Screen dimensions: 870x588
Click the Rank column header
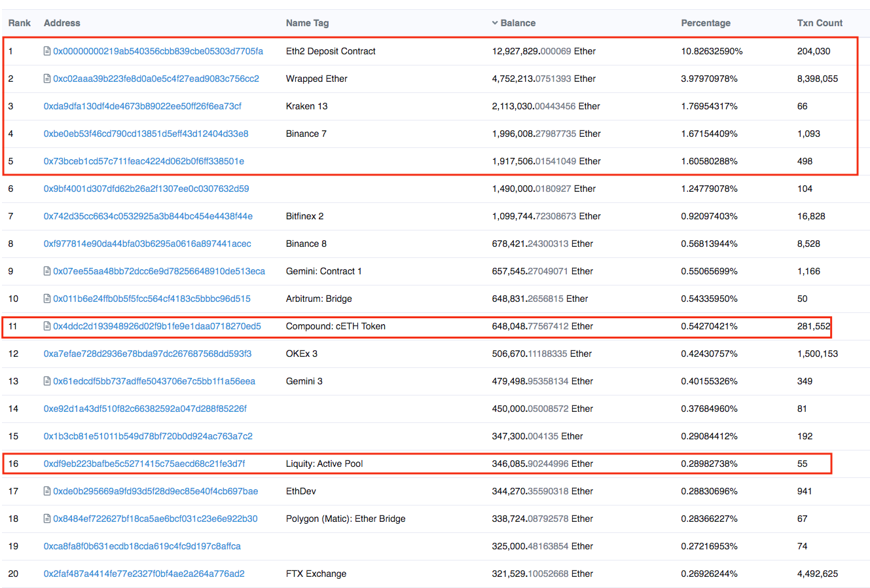pos(20,23)
